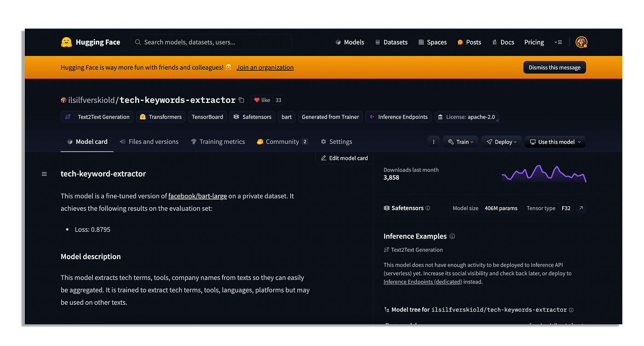Click Text2Text Generation under Inference Examples
Screen dimensions: 644x346
point(413,250)
